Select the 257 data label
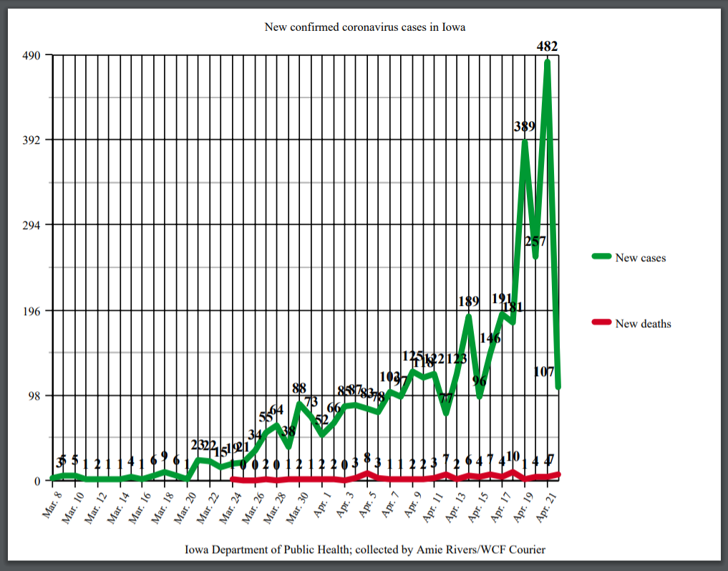728x571 pixels. [x=535, y=241]
